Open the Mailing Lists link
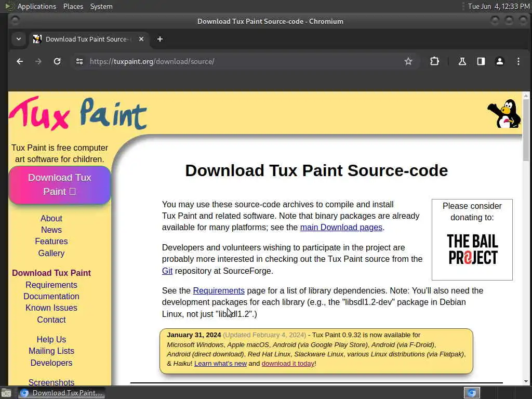The width and height of the screenshot is (532, 399). 51,351
